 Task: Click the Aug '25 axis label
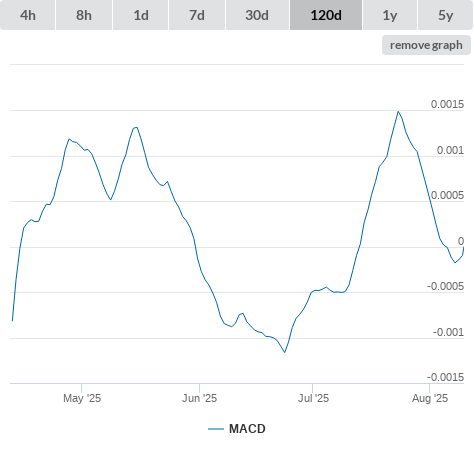[x=430, y=398]
